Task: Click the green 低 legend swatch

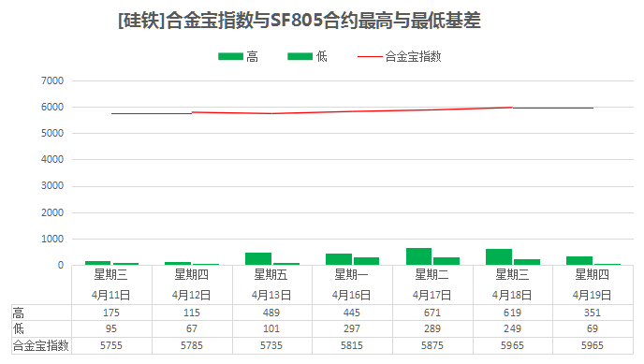Action: [300, 57]
